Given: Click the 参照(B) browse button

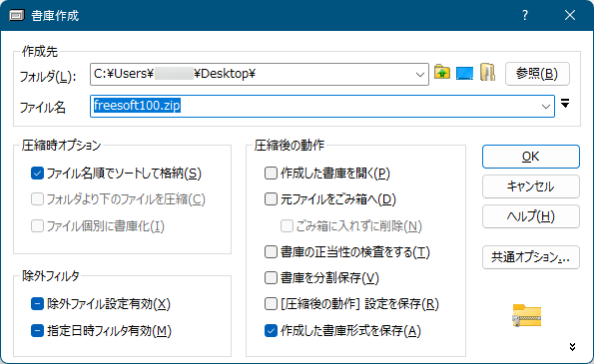Looking at the screenshot, I should pos(537,74).
